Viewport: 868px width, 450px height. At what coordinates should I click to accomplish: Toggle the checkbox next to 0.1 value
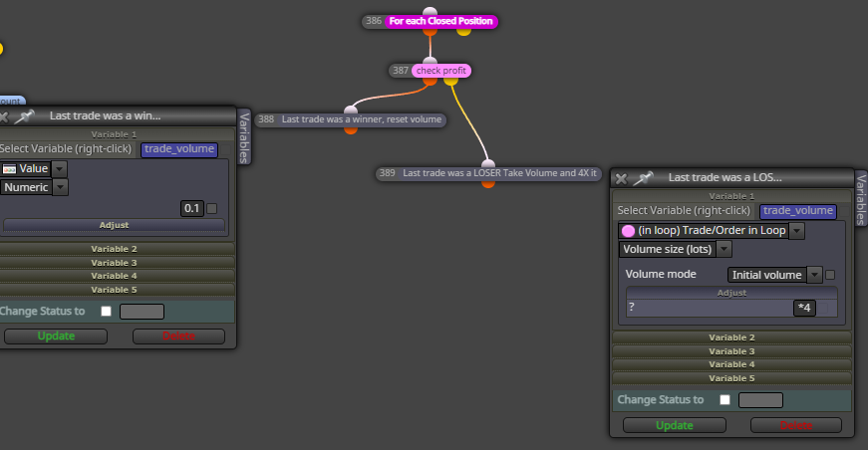tap(211, 208)
